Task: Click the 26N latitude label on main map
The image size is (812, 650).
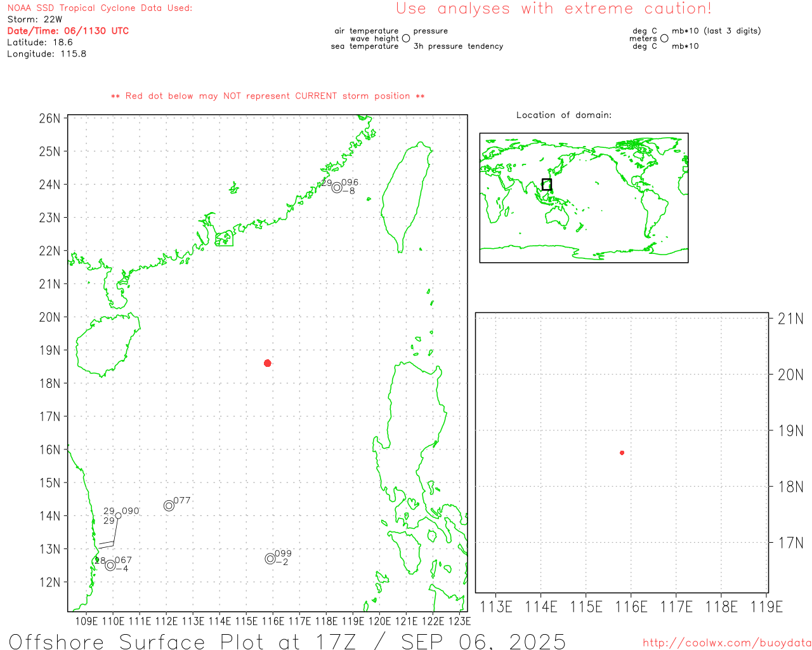Action: click(50, 119)
